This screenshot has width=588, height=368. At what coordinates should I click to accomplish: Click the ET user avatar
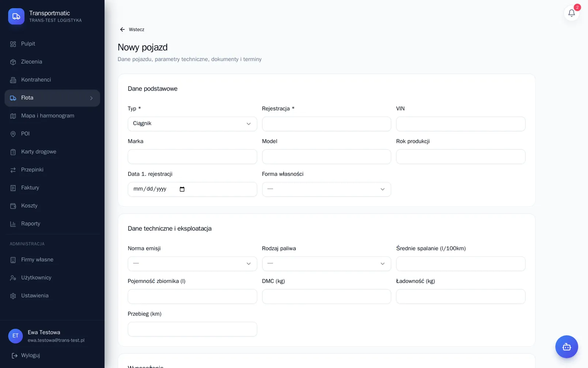coord(15,336)
